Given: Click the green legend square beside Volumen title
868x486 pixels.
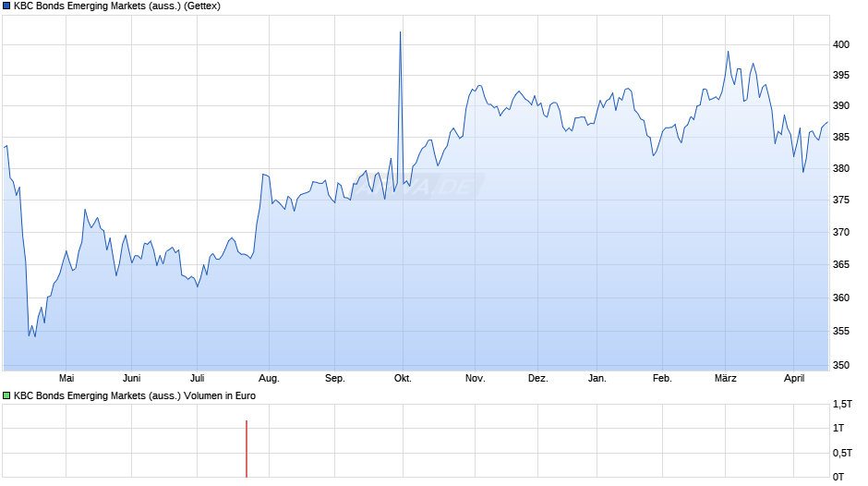Looking at the screenshot, I should tap(6, 395).
